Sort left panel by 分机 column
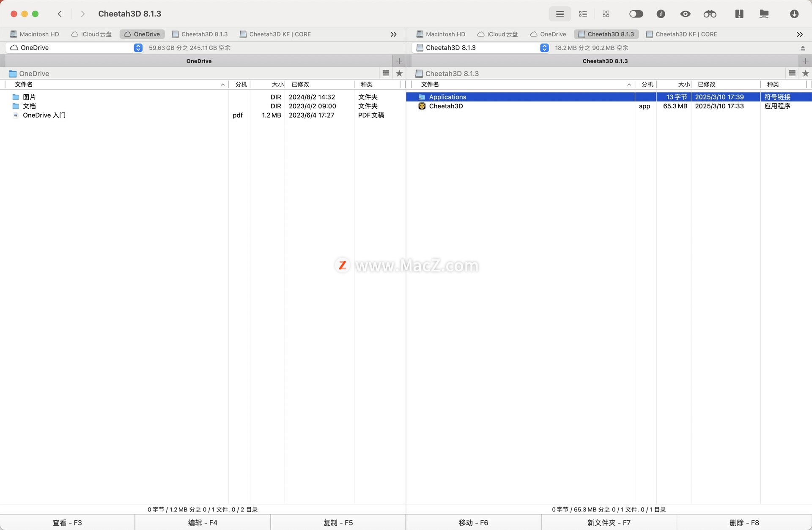 (x=239, y=85)
